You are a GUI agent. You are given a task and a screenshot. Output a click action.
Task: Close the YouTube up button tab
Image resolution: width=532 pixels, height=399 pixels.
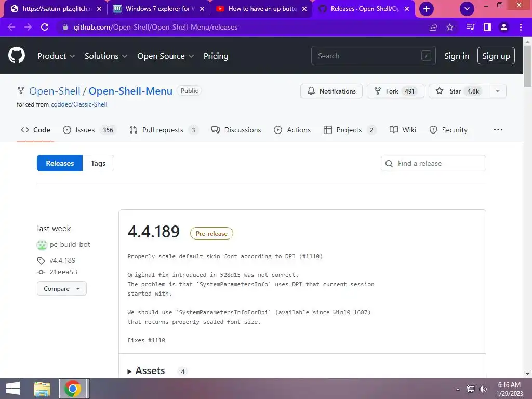click(x=304, y=9)
